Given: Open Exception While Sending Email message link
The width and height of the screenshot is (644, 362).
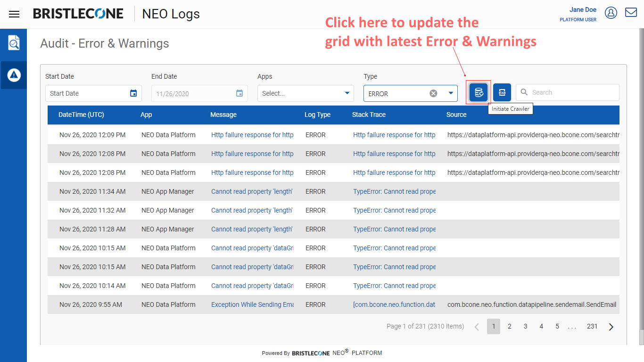Looking at the screenshot, I should (252, 304).
